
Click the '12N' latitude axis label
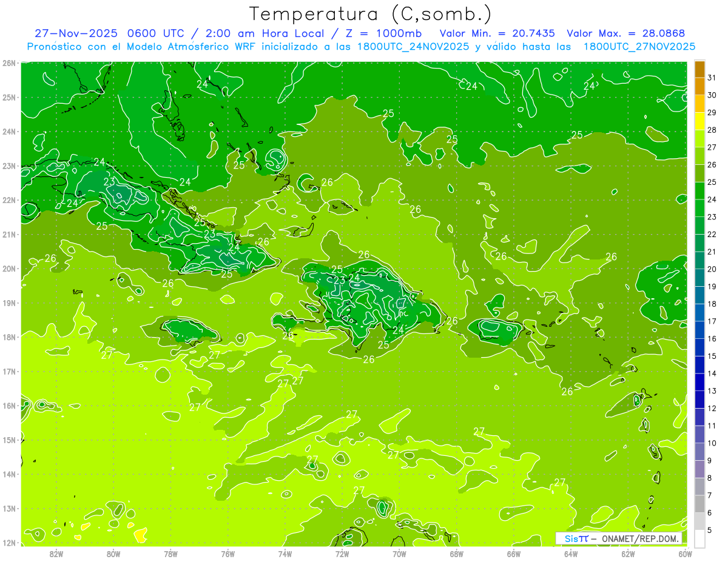[8, 543]
